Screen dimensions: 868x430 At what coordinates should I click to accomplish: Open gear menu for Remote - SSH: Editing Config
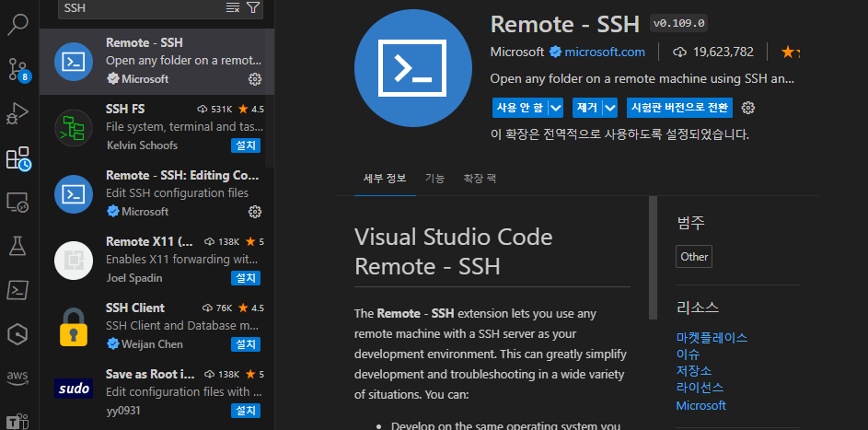click(255, 212)
